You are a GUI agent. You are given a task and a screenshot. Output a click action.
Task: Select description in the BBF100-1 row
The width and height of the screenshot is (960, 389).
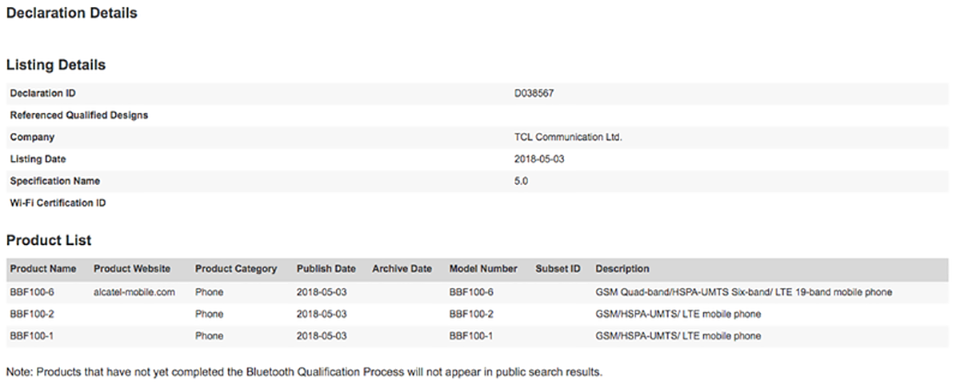click(x=678, y=336)
